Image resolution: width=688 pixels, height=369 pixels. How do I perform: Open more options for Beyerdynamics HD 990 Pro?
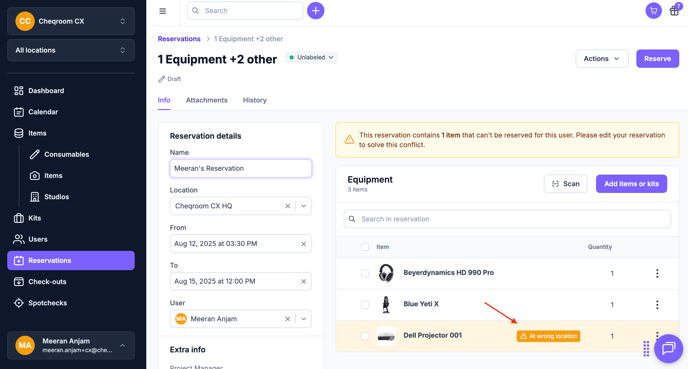[657, 273]
